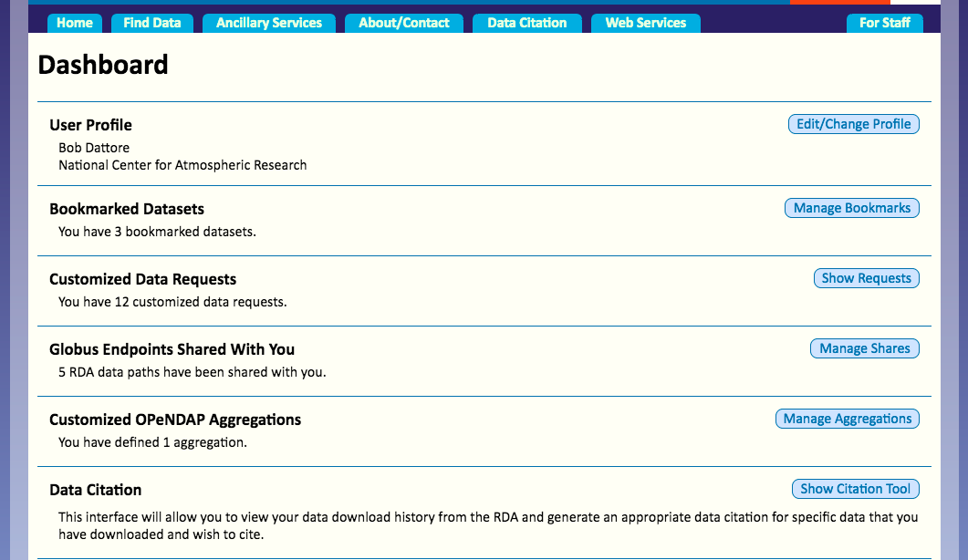This screenshot has height=560, width=968.
Task: Open the Web Services tab
Action: coord(646,23)
